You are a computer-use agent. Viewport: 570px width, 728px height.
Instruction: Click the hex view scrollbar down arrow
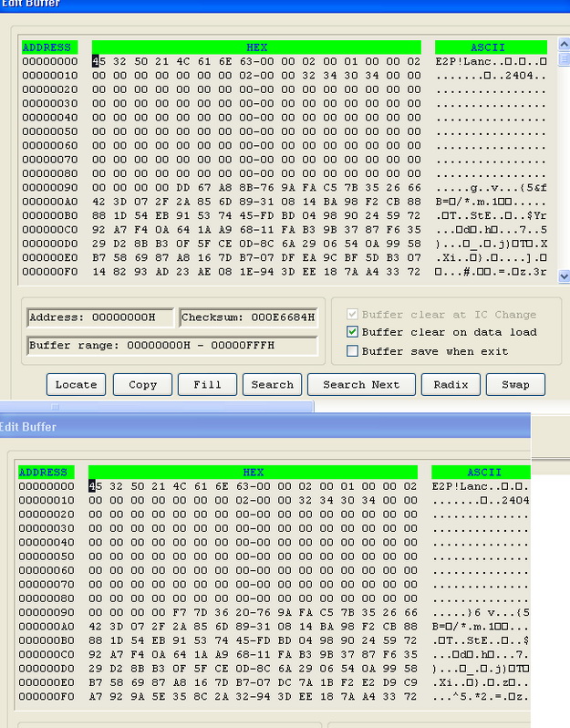563,276
